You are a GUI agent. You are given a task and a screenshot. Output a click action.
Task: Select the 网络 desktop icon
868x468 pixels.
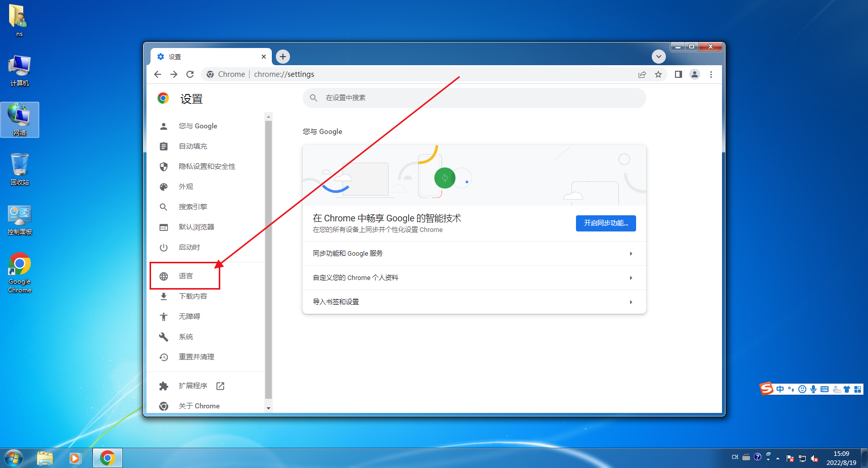tap(20, 120)
